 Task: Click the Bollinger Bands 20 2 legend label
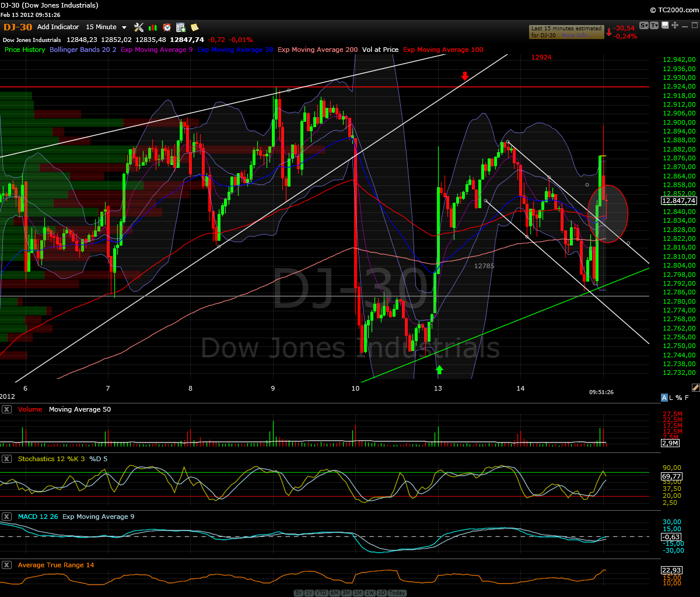point(83,50)
